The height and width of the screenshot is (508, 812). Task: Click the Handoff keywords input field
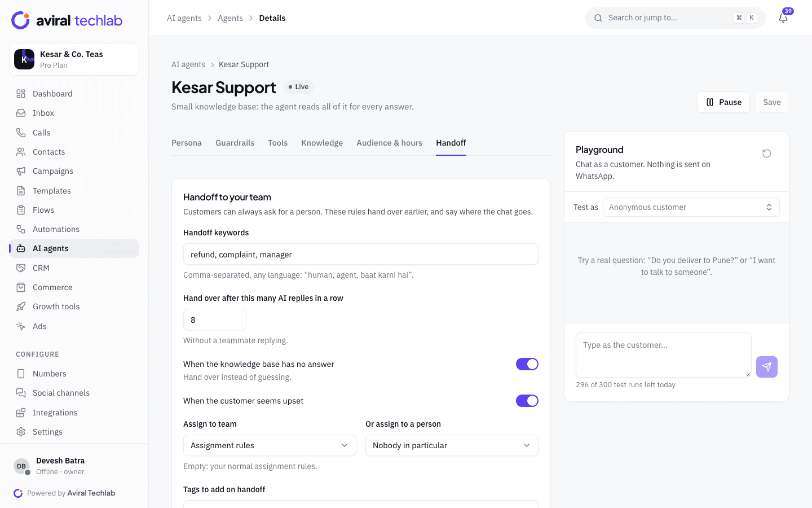[361, 254]
